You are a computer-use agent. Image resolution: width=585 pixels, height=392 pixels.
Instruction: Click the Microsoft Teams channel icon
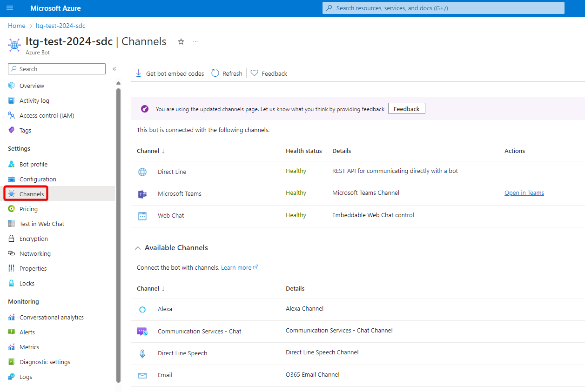[x=142, y=194]
